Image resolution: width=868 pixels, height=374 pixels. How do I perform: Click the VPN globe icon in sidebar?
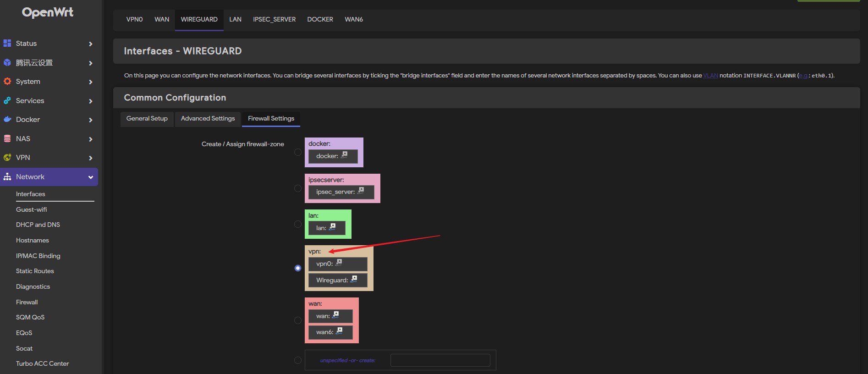tap(7, 157)
